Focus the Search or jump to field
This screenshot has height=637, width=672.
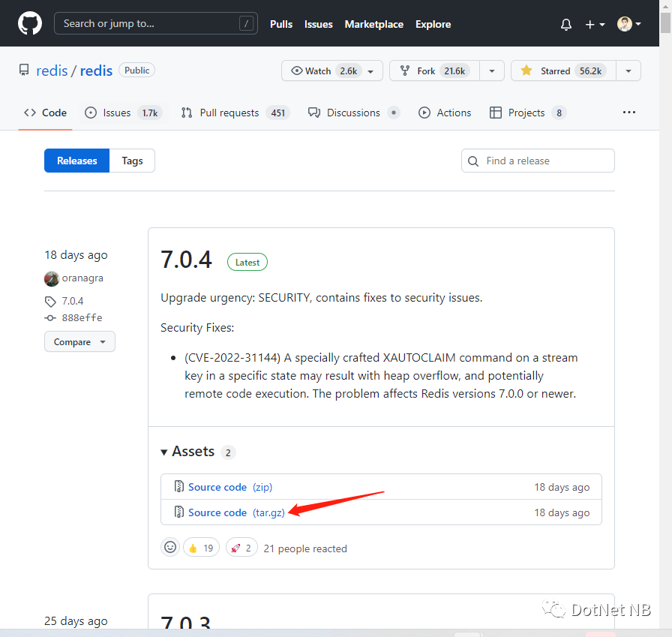coord(155,23)
